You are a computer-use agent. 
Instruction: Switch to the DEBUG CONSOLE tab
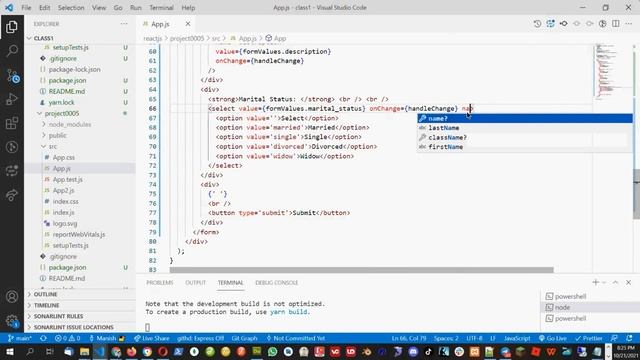pyautogui.click(x=277, y=282)
